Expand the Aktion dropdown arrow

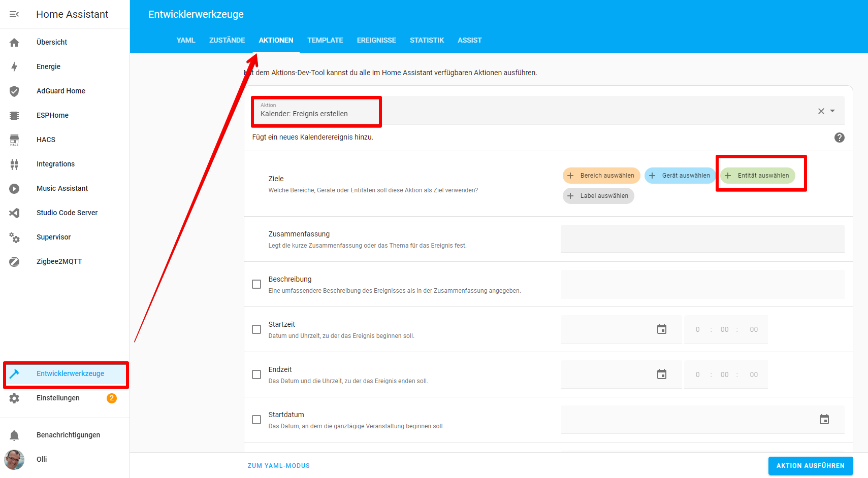click(832, 111)
